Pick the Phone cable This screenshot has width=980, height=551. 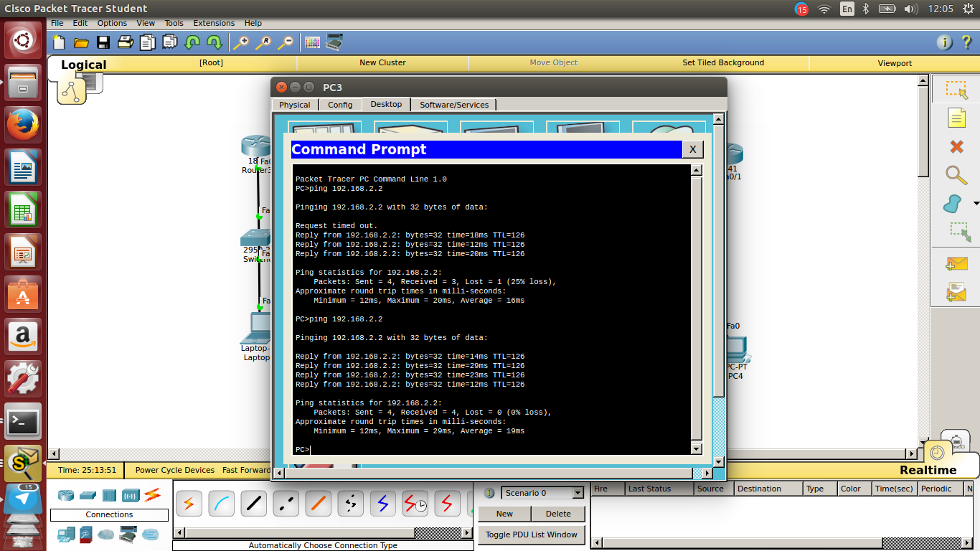[x=351, y=504]
